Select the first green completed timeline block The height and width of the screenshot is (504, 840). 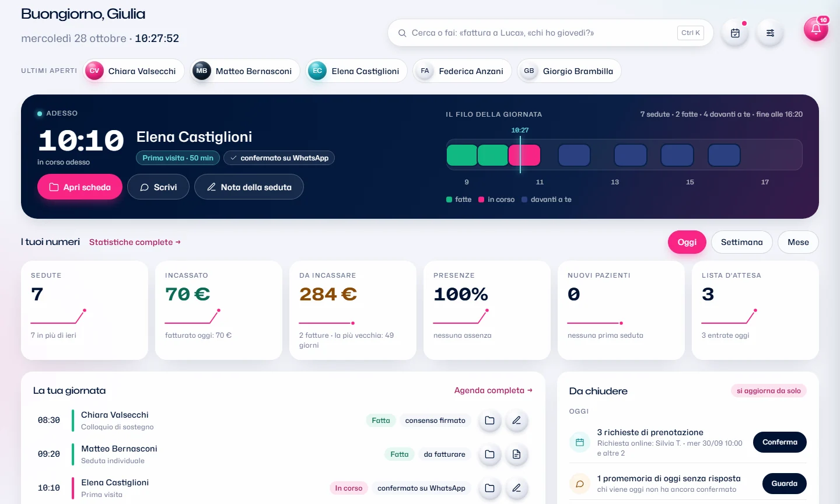462,155
